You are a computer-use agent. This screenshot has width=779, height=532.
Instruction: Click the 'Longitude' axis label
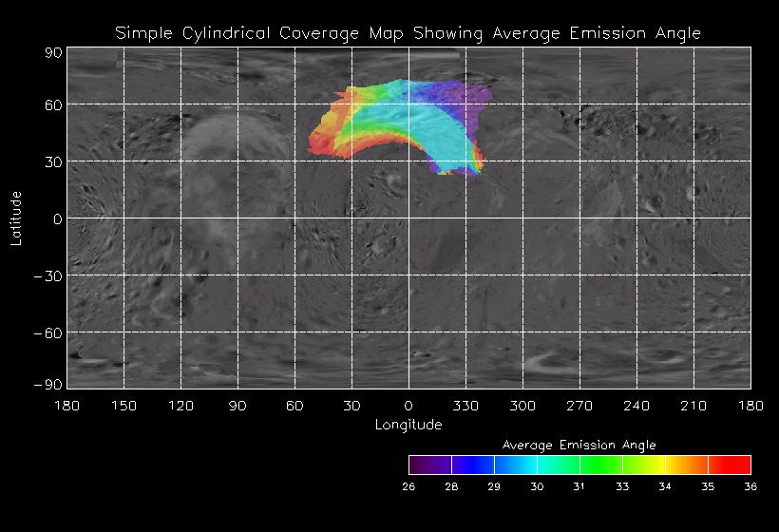pos(408,425)
